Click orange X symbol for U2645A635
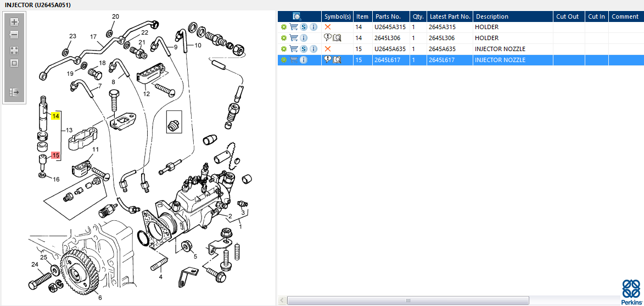The width and height of the screenshot is (644, 306). coord(327,49)
